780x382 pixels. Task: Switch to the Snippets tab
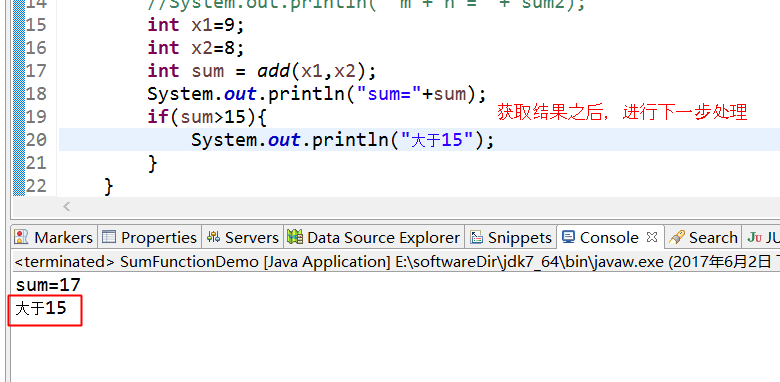[x=511, y=238]
